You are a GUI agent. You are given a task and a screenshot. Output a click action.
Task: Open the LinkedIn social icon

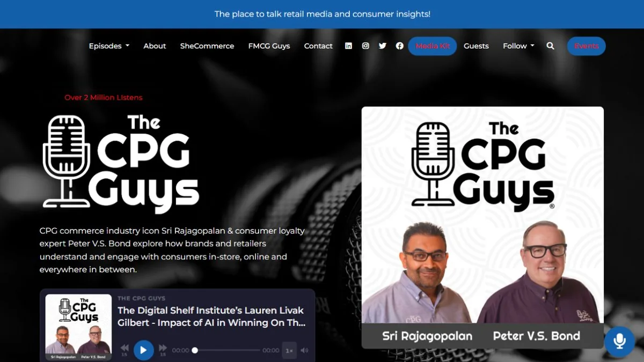tap(348, 46)
